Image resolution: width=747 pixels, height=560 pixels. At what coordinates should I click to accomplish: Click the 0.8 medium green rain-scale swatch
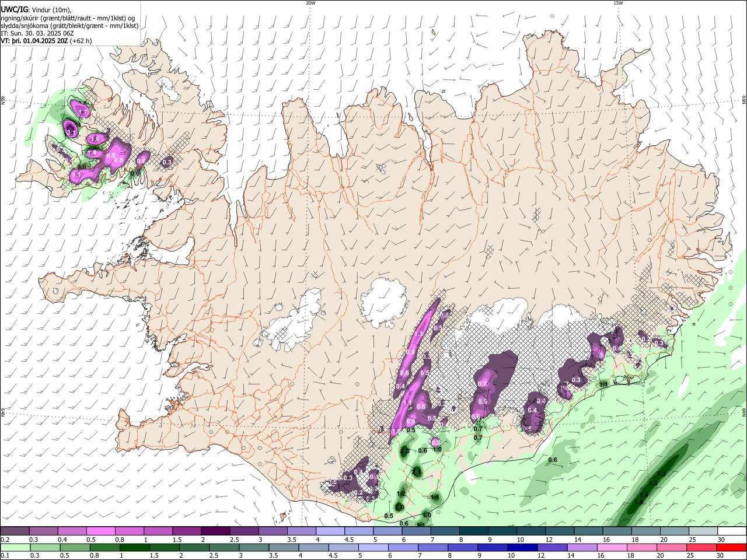click(x=104, y=548)
